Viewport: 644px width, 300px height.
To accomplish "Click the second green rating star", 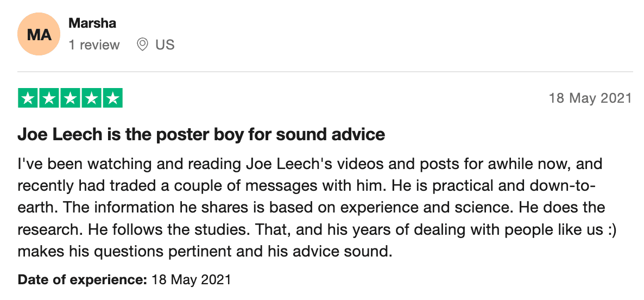I will [49, 98].
